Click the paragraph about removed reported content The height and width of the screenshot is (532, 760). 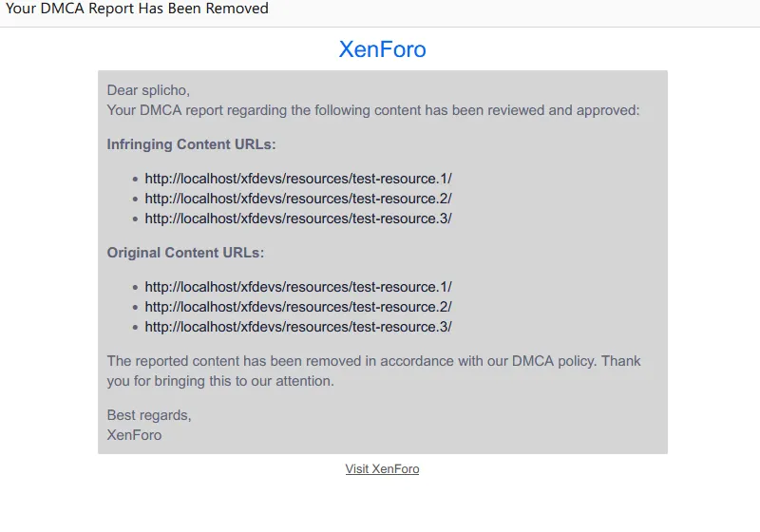pos(373,370)
